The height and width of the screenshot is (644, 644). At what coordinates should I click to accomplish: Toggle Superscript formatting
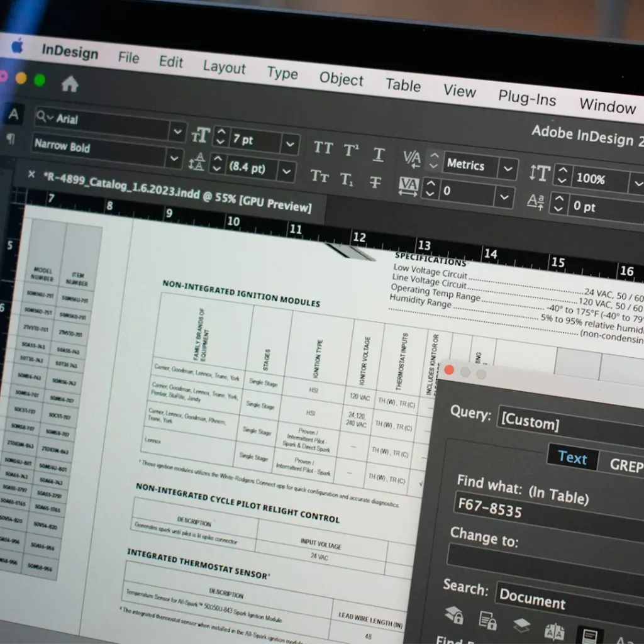[351, 150]
